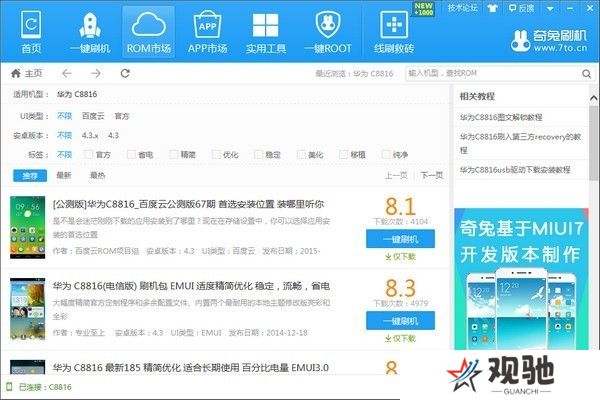Click 一键刷机 for C8816(电信版) EMUI ROM
Viewport: 600px width, 400px height.
pos(400,321)
